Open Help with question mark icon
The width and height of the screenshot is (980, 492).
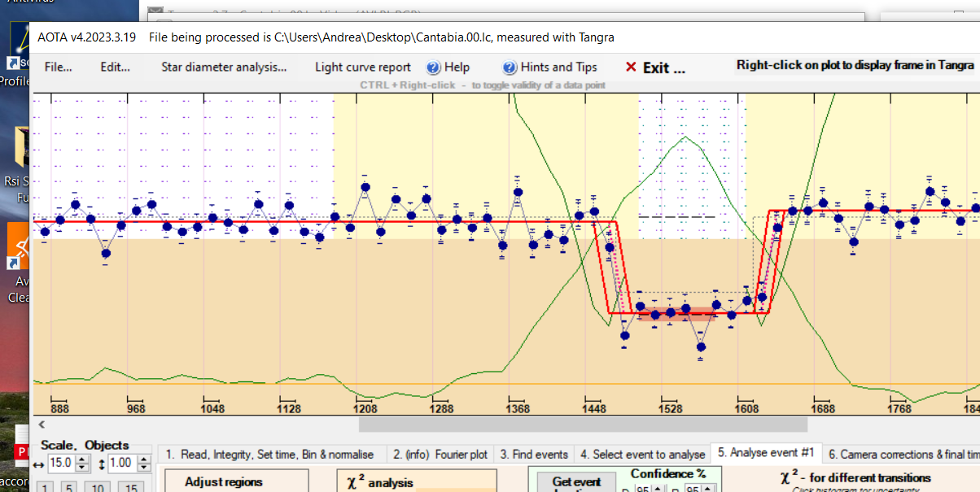tap(448, 67)
